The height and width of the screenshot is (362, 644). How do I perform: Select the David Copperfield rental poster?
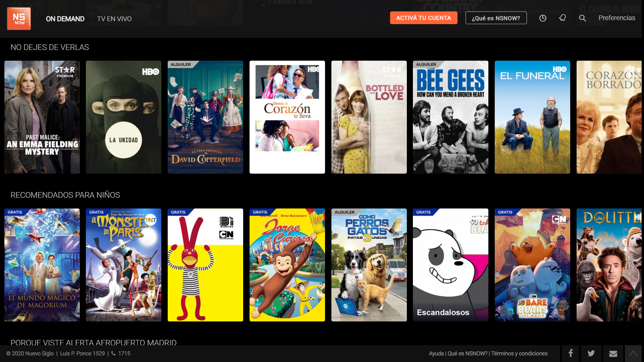point(205,117)
